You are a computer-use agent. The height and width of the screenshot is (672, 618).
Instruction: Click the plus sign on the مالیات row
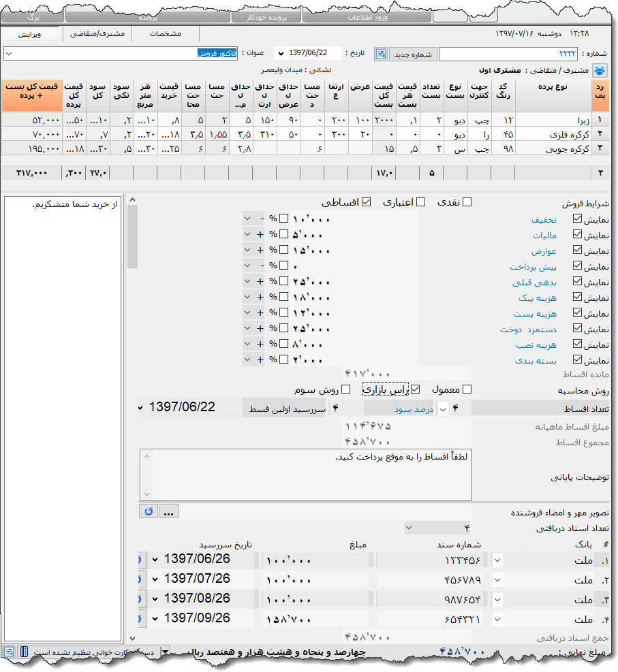point(261,235)
